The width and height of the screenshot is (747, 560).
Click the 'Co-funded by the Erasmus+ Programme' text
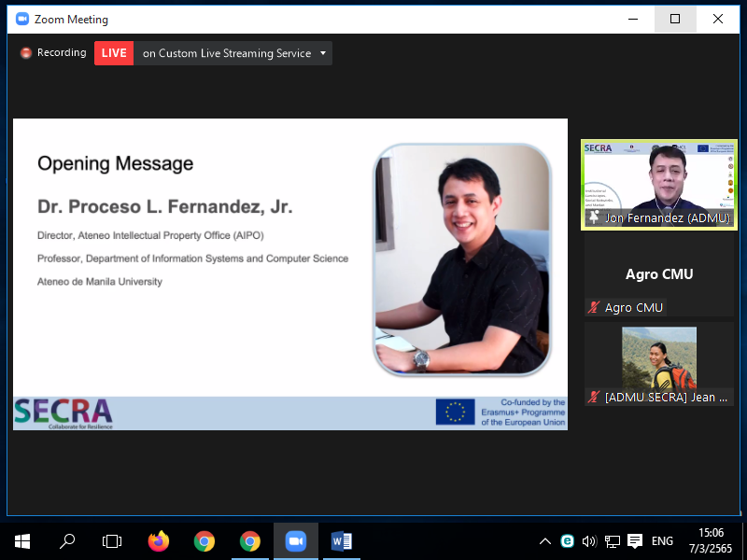pos(523,412)
